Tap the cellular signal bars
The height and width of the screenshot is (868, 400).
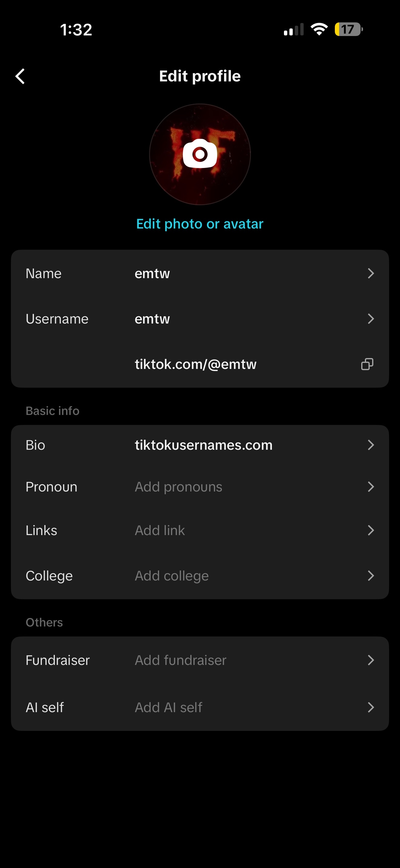[x=294, y=30]
